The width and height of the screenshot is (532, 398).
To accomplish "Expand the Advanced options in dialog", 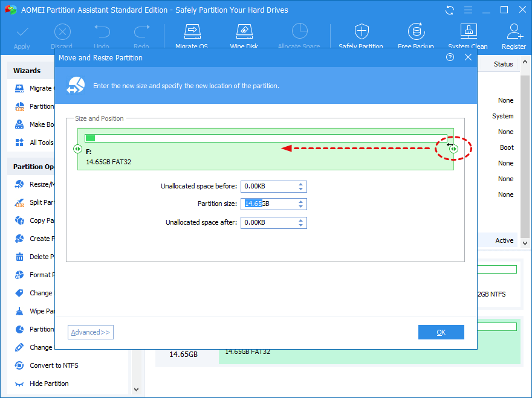I will coord(91,332).
